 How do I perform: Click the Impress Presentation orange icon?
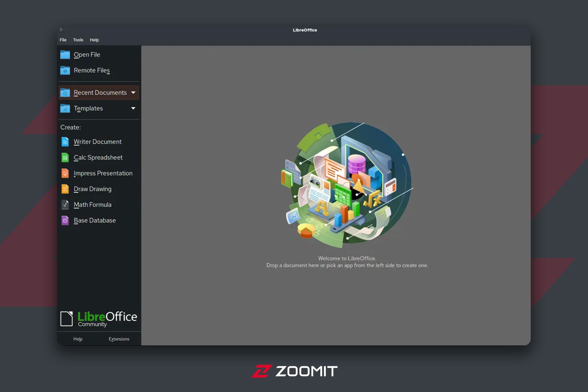tap(65, 173)
